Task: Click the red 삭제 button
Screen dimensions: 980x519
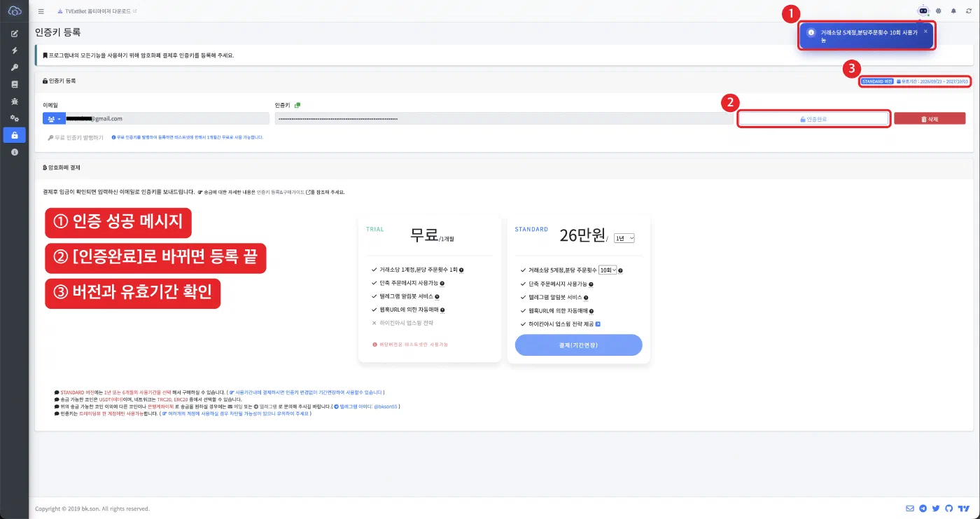Action: point(930,119)
